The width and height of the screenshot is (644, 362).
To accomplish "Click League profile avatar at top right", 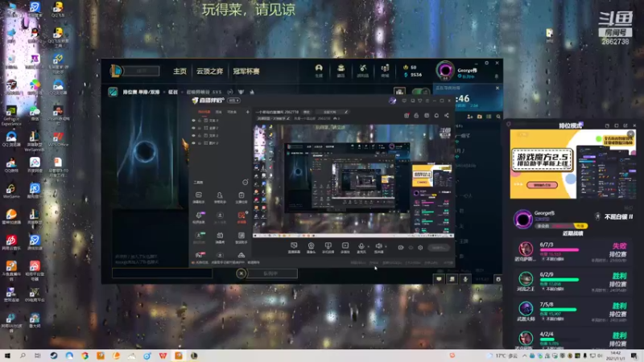I will pyautogui.click(x=445, y=70).
